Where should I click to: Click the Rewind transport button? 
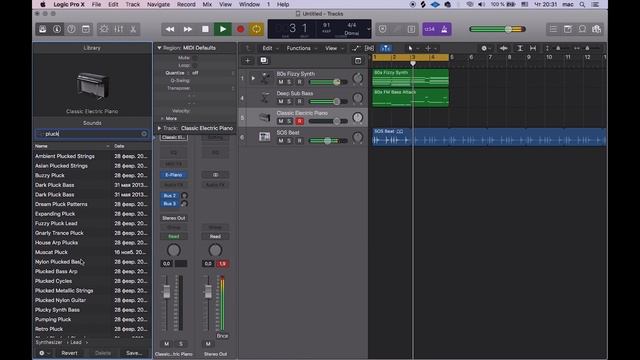click(x=170, y=29)
